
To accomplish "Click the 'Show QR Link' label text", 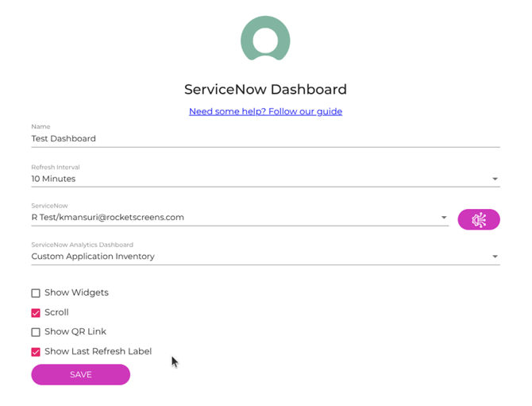I will pyautogui.click(x=75, y=331).
